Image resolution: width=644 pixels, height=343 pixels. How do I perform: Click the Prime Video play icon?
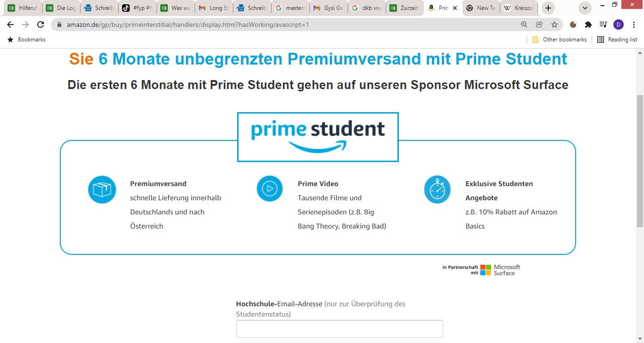[270, 189]
